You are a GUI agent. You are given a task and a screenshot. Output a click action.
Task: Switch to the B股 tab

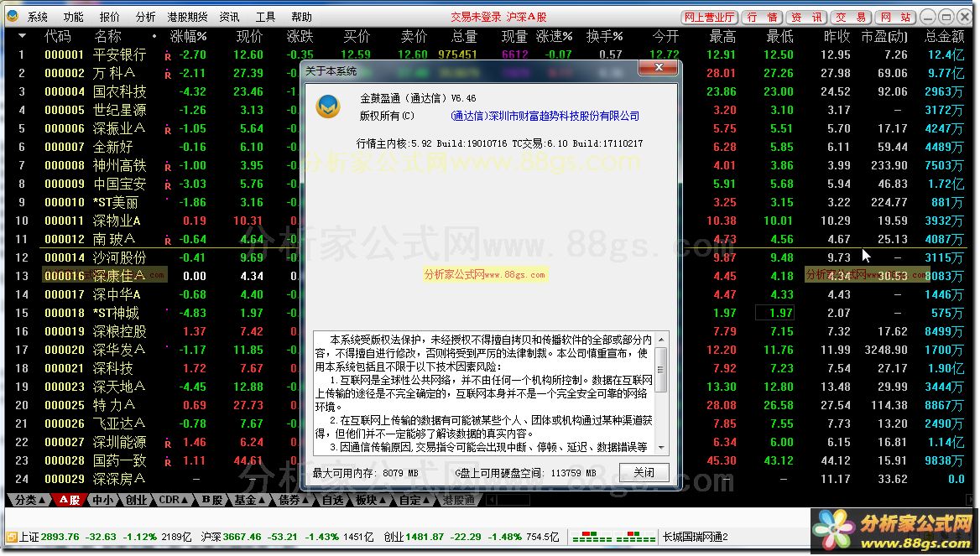pos(212,500)
